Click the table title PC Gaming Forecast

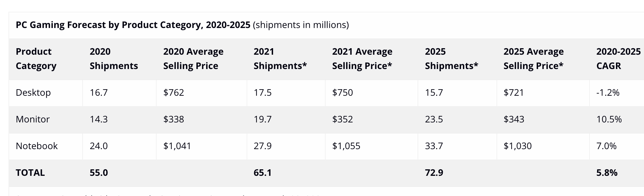(x=133, y=25)
